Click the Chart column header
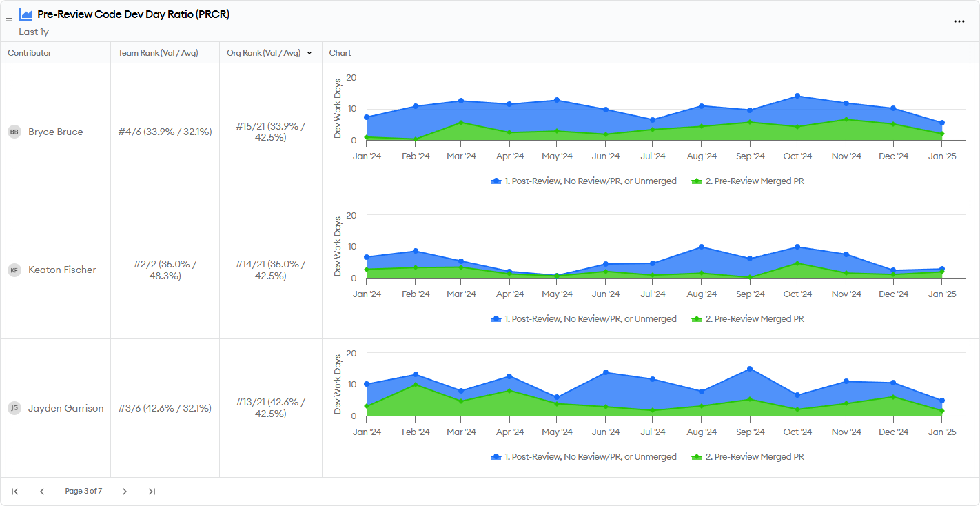This screenshot has width=980, height=506. 340,53
